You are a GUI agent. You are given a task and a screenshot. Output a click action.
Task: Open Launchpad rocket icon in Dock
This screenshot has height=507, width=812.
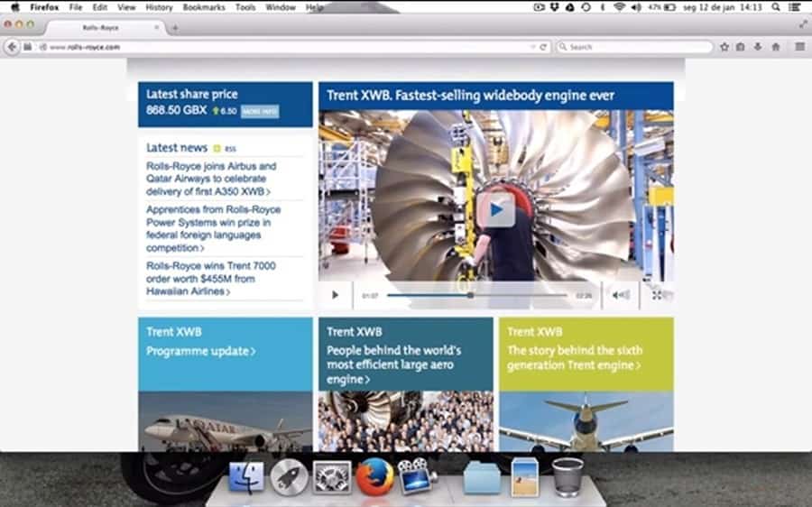click(289, 477)
